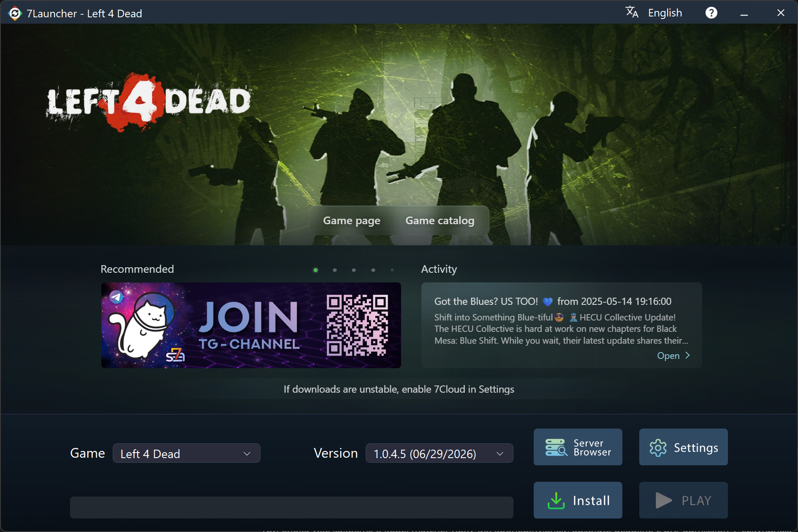This screenshot has height=532, width=798.
Task: Minimize the 7Launcher window
Action: 744,14
